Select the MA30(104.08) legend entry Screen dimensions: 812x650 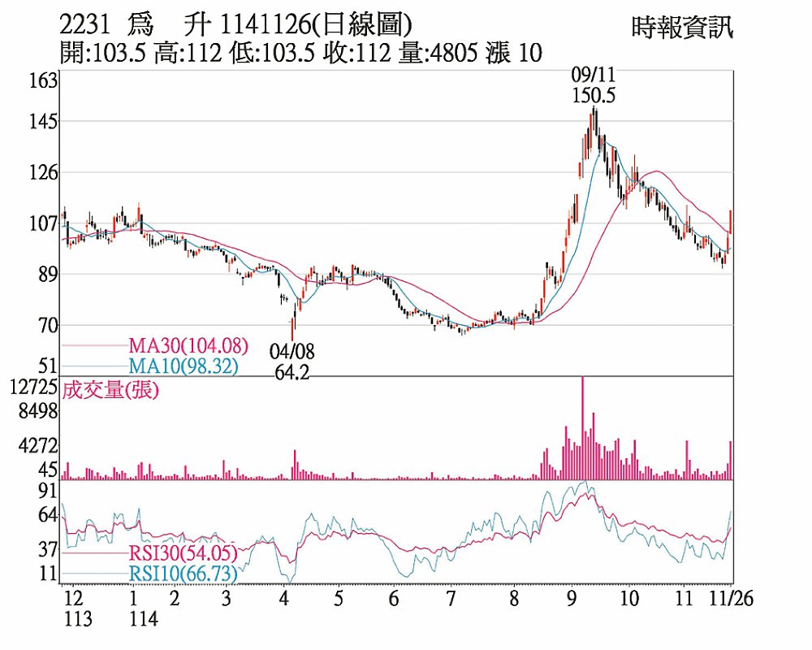(188, 345)
